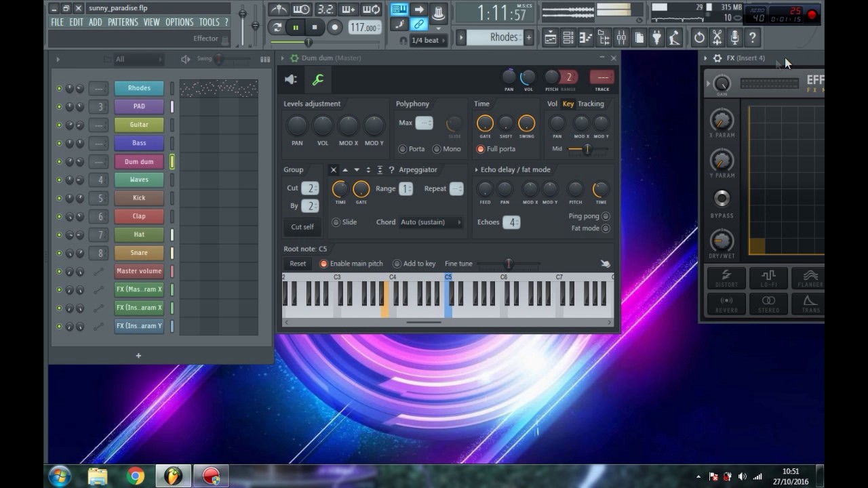This screenshot has height=488, width=868.
Task: Open channel rack All filter dropdown
Action: [x=138, y=60]
